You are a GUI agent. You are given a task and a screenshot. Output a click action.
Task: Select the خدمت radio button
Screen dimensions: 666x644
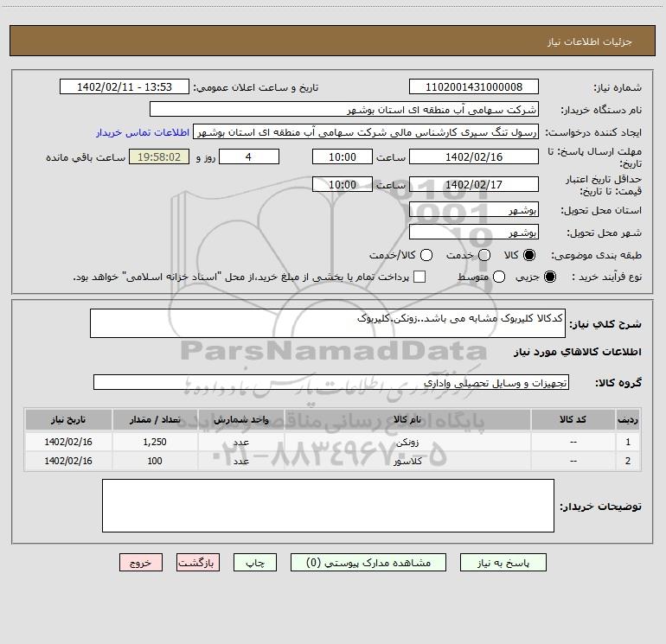(484, 255)
